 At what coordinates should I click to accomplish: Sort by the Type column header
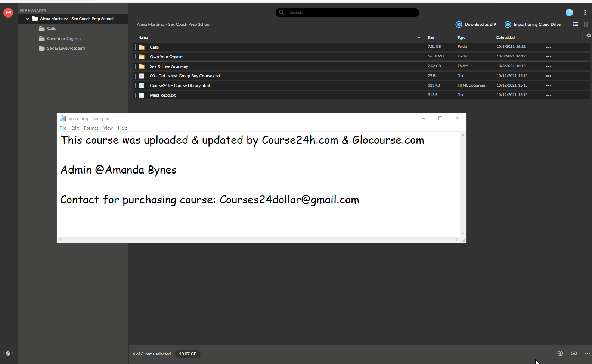point(461,37)
